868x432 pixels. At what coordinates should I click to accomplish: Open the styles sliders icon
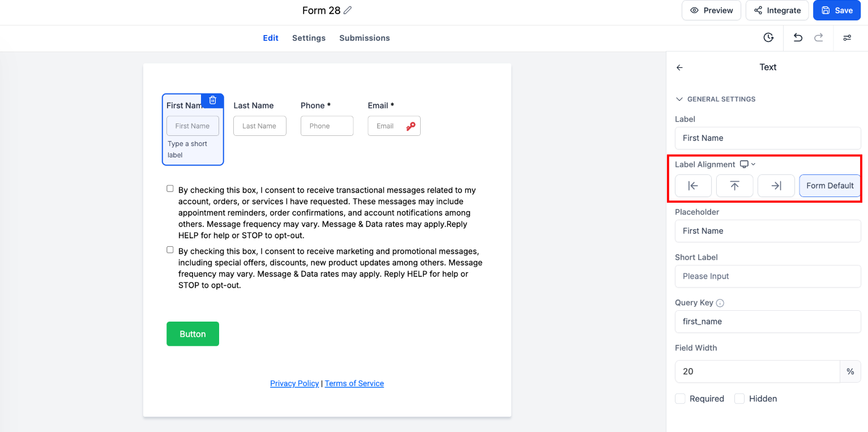847,38
